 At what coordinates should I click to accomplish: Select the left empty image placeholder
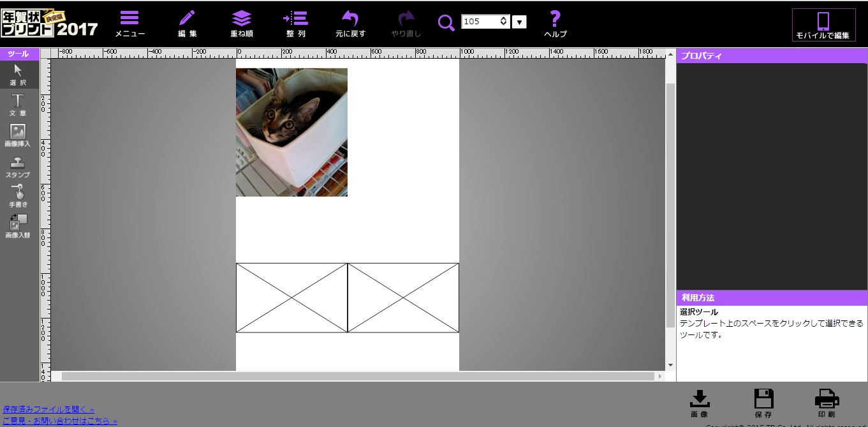click(291, 297)
